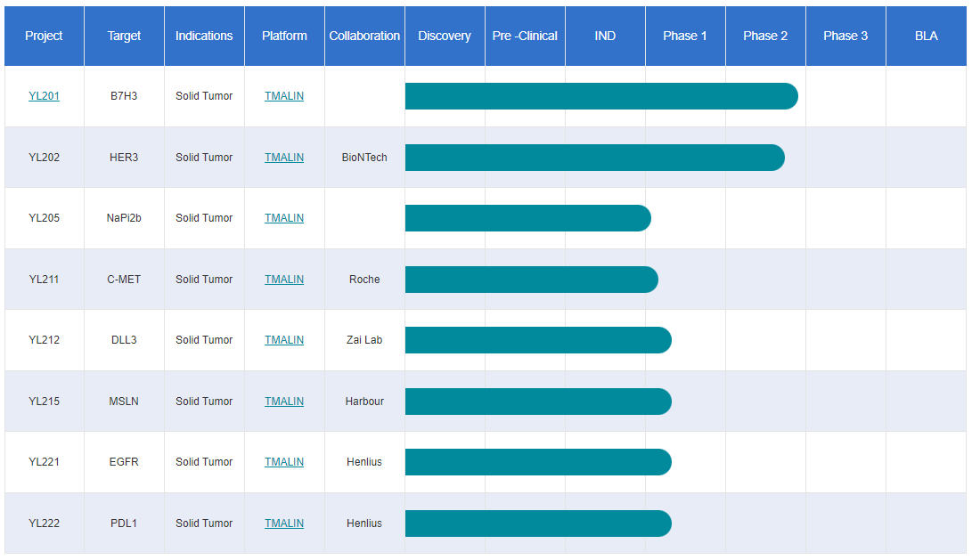Click the YL222 project cell

pos(44,523)
